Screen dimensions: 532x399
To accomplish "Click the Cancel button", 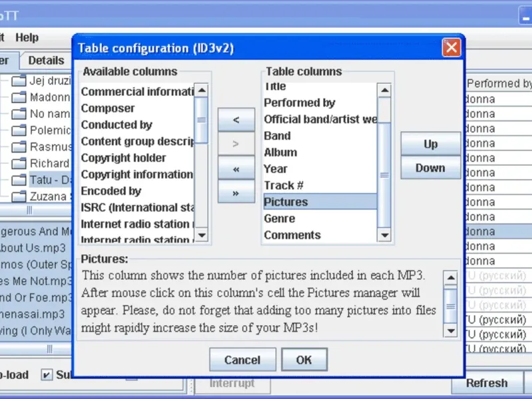I will (x=242, y=360).
